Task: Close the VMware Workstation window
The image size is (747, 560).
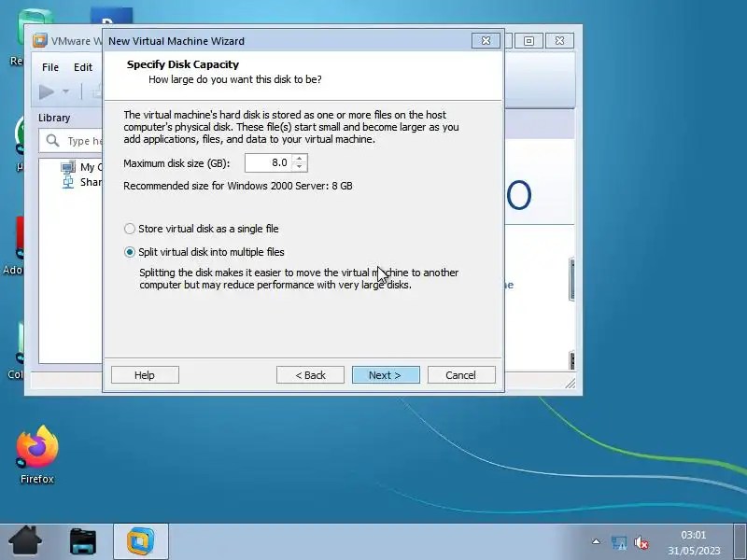Action: point(559,41)
